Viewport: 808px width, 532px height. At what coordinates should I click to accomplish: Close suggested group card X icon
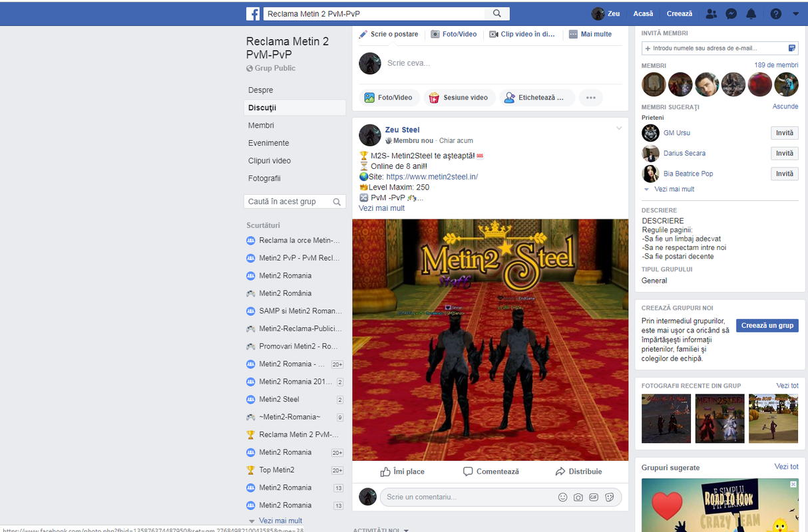point(793,485)
